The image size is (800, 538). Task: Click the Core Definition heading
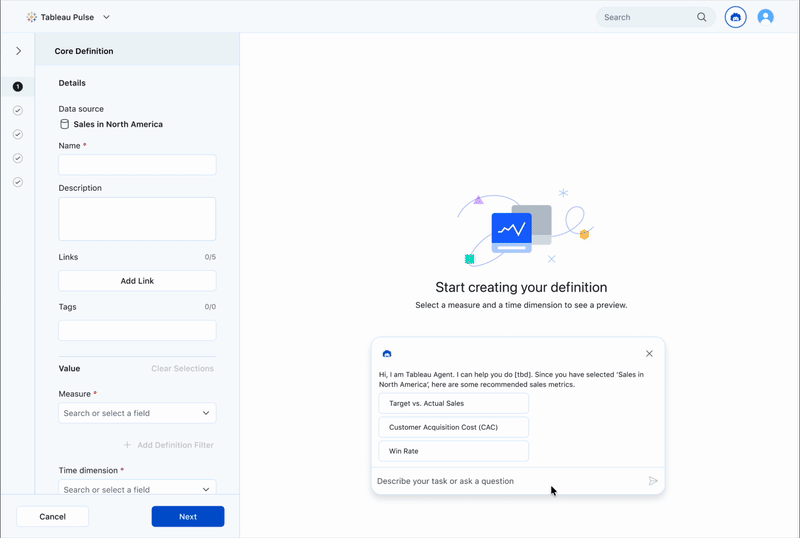click(84, 51)
